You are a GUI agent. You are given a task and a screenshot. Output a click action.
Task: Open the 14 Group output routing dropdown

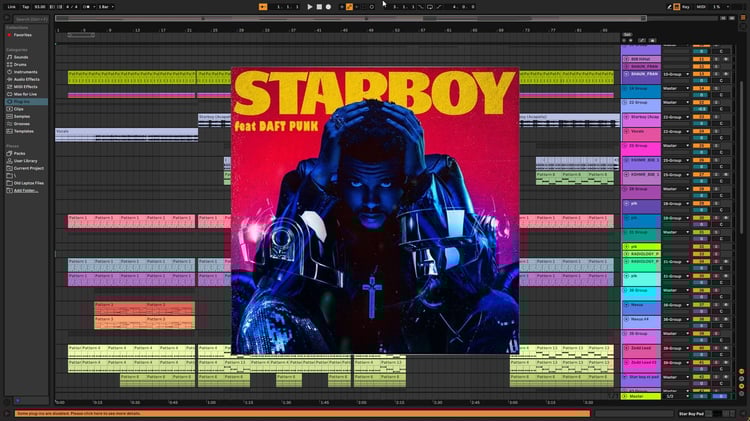point(676,89)
